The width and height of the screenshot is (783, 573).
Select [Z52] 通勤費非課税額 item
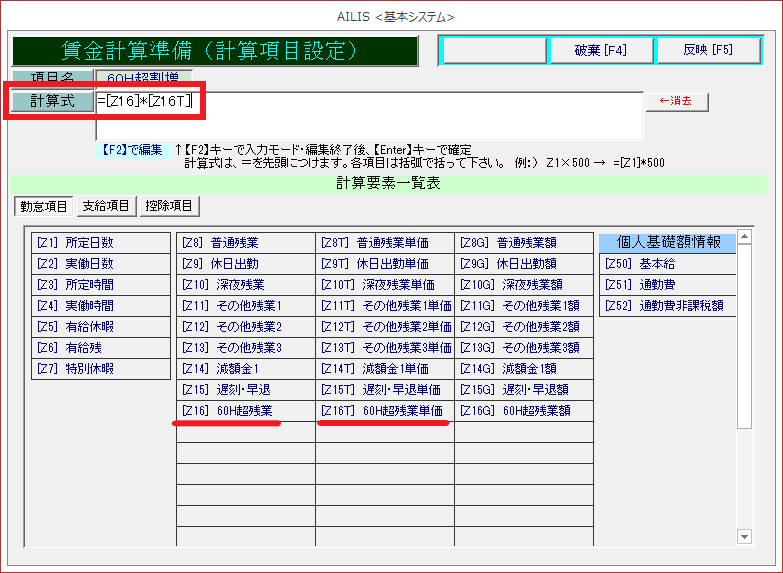tap(667, 306)
